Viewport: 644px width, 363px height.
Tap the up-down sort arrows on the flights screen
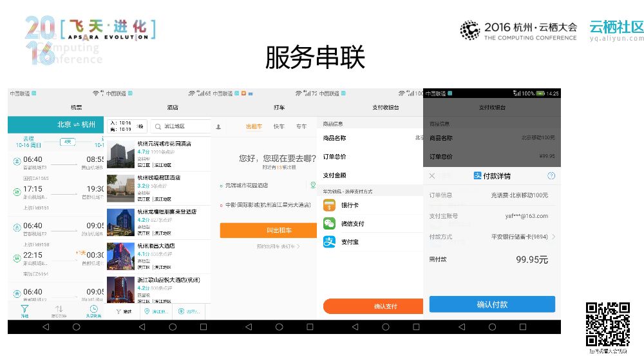coord(59,309)
